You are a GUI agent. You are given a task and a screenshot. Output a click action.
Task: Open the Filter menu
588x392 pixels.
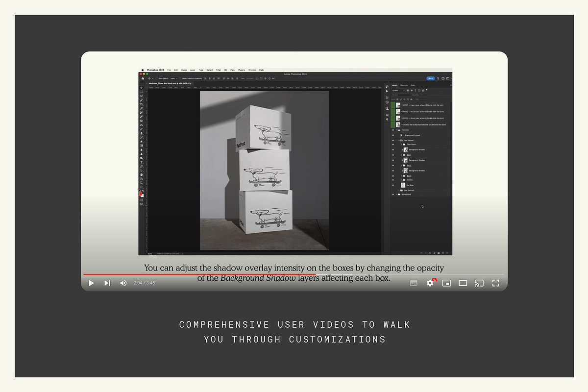pos(218,70)
